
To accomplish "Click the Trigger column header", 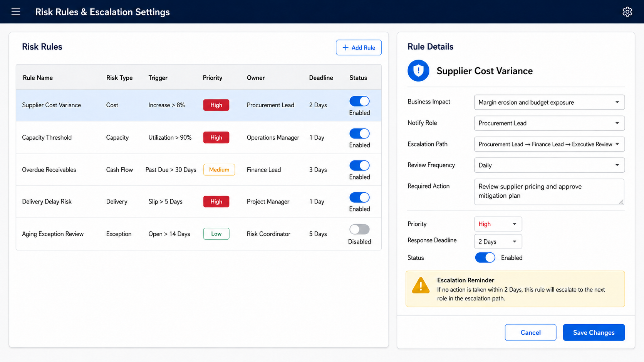I will (x=158, y=78).
